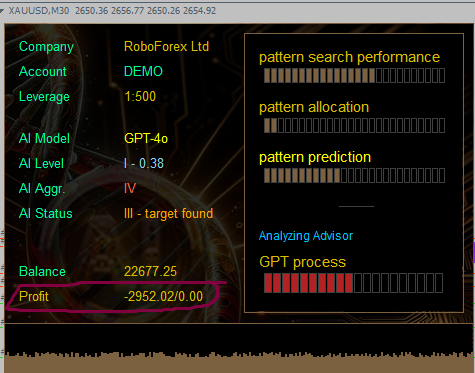The width and height of the screenshot is (475, 373).
Task: Click the 'AI Level' label
Action: click(41, 163)
